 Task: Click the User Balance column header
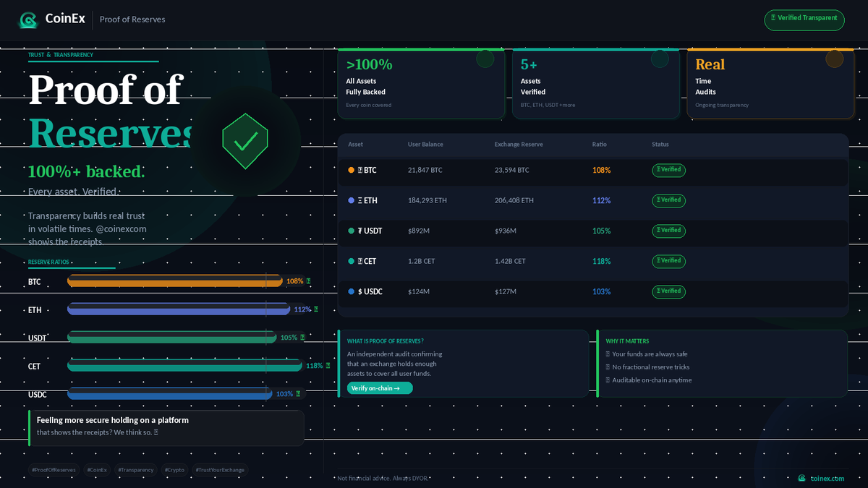(425, 145)
